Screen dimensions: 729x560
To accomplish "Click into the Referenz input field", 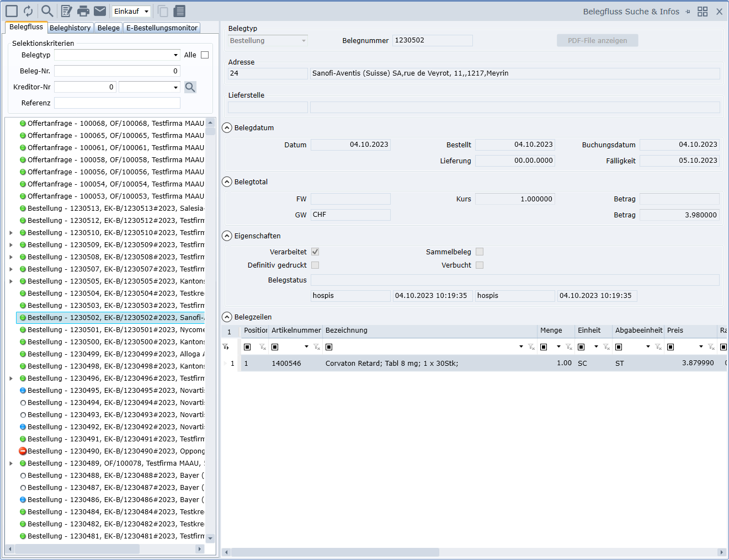I will 117,103.
